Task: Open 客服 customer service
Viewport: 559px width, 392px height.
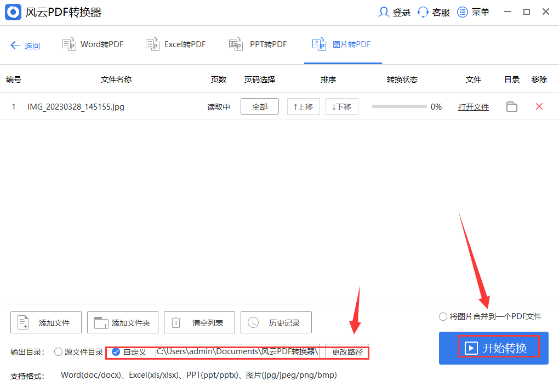Action: (433, 12)
